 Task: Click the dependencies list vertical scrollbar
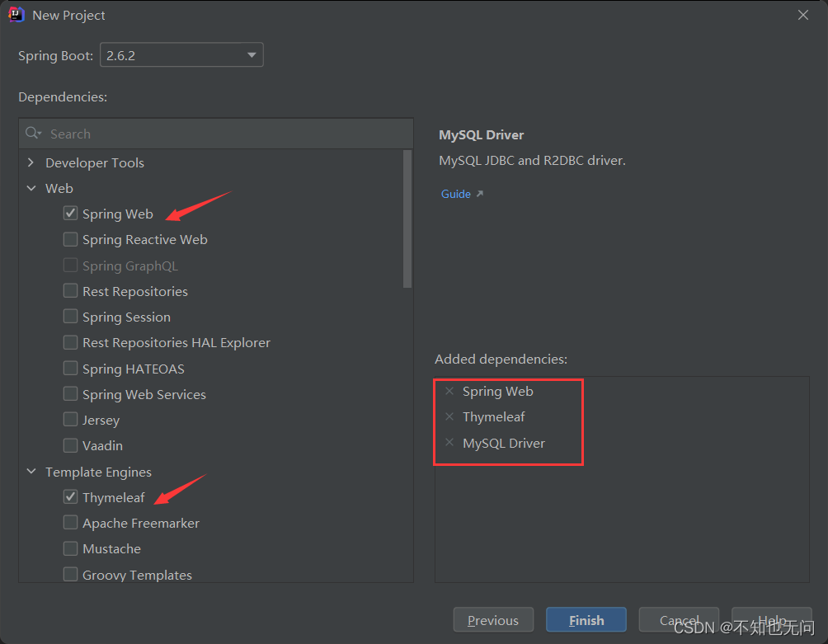pyautogui.click(x=407, y=219)
